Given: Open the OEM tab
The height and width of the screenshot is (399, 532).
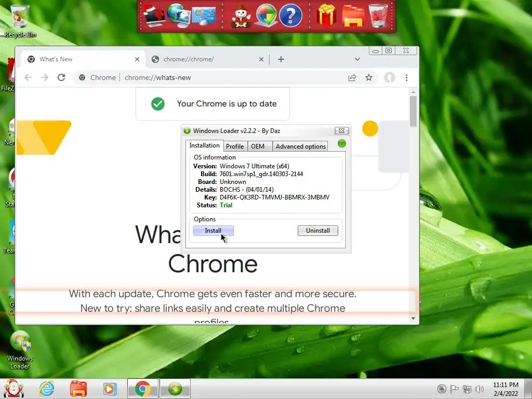Looking at the screenshot, I should point(258,146).
